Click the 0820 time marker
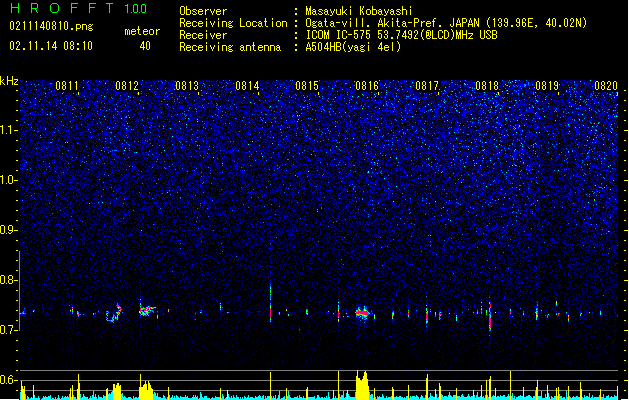The image size is (629, 400). click(606, 86)
